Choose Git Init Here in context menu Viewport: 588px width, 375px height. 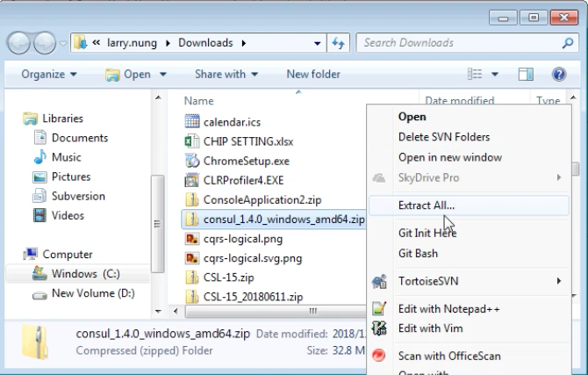tap(469, 233)
